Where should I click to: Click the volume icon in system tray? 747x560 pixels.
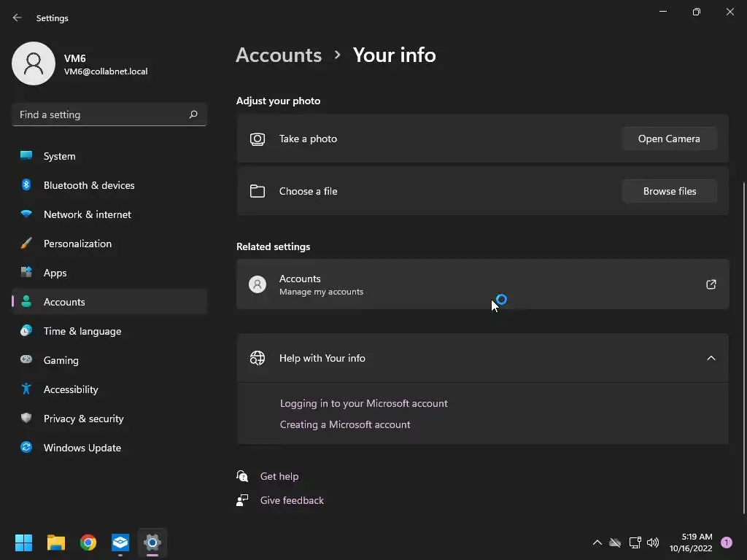pyautogui.click(x=653, y=542)
